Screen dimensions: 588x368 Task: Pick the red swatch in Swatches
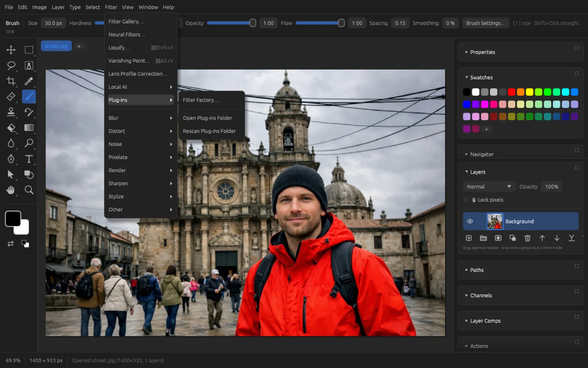(x=512, y=92)
